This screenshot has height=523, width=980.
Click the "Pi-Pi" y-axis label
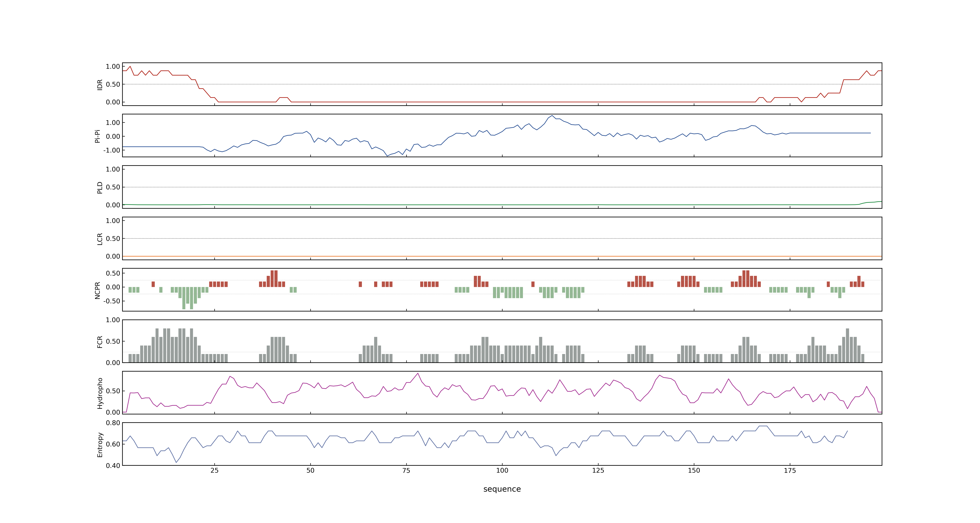(97, 136)
